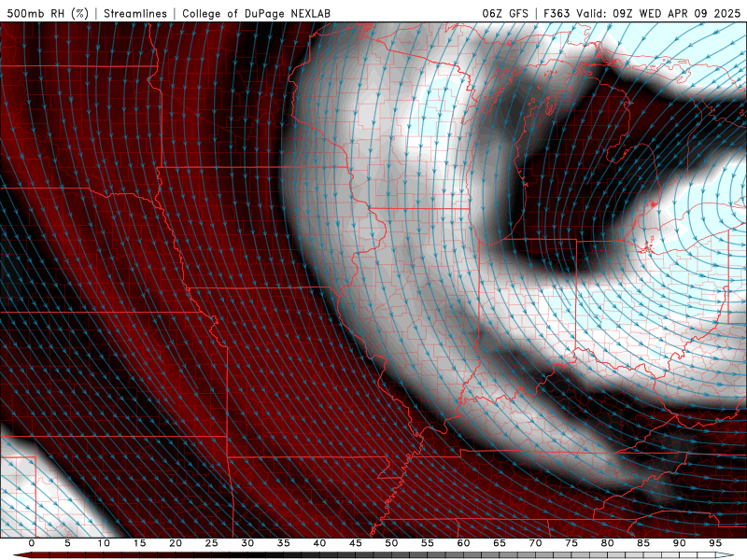The width and height of the screenshot is (747, 560).
Task: Click the "35" color scale label
Action: pyautogui.click(x=284, y=543)
